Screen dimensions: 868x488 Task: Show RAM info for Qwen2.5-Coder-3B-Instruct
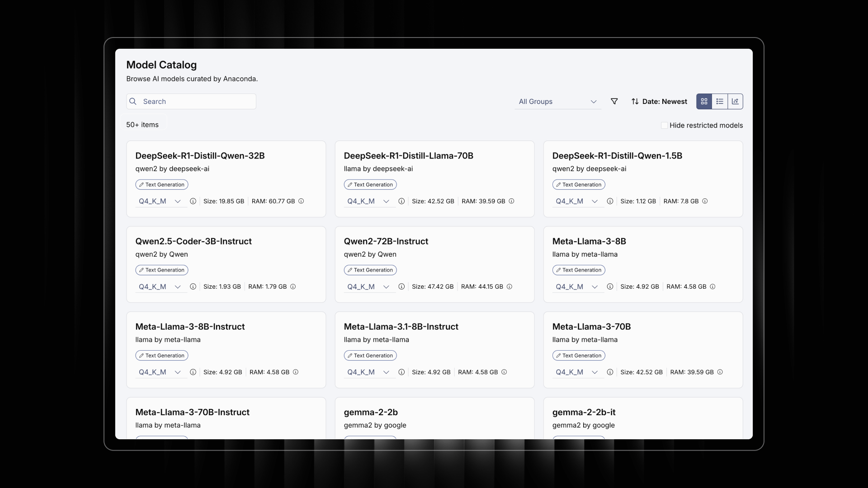pyautogui.click(x=293, y=286)
